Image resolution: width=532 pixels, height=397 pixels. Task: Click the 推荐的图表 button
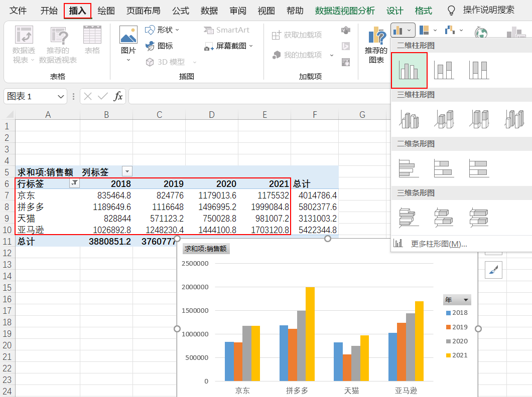point(376,46)
